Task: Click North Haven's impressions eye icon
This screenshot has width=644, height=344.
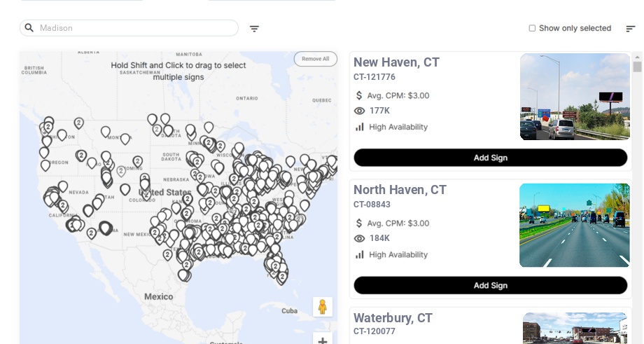Action: [360, 238]
